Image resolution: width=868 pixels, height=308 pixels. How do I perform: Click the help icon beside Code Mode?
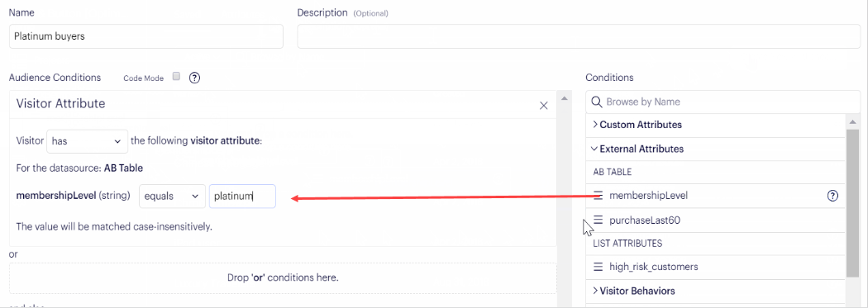point(194,78)
